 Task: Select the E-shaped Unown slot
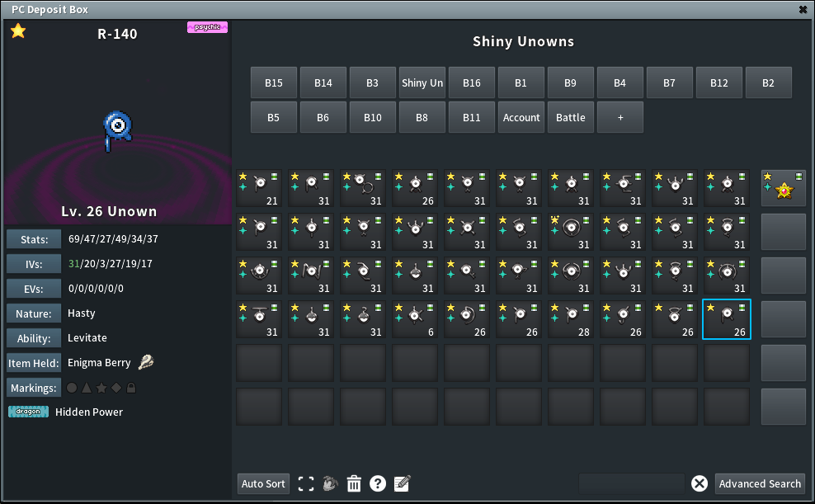(x=623, y=188)
